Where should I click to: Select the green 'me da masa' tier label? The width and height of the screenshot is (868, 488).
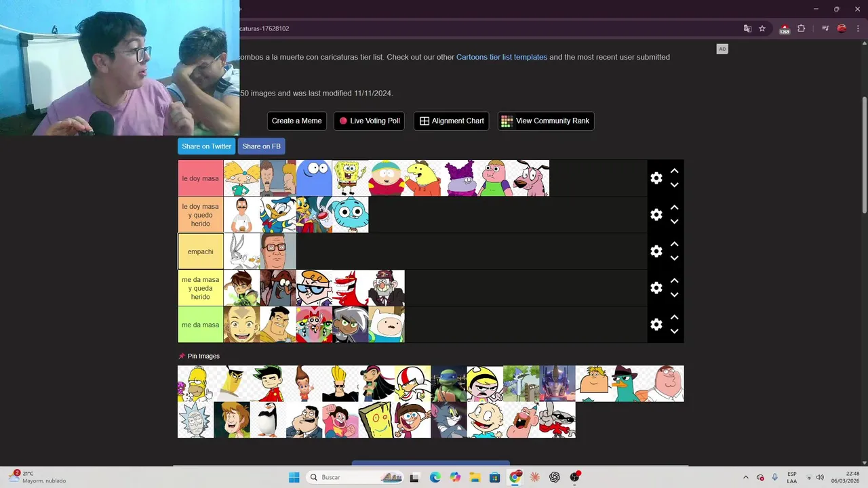point(201,325)
